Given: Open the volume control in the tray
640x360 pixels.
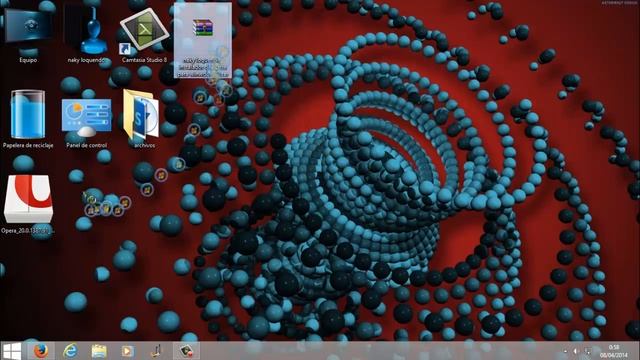Looking at the screenshot, I should (576, 351).
